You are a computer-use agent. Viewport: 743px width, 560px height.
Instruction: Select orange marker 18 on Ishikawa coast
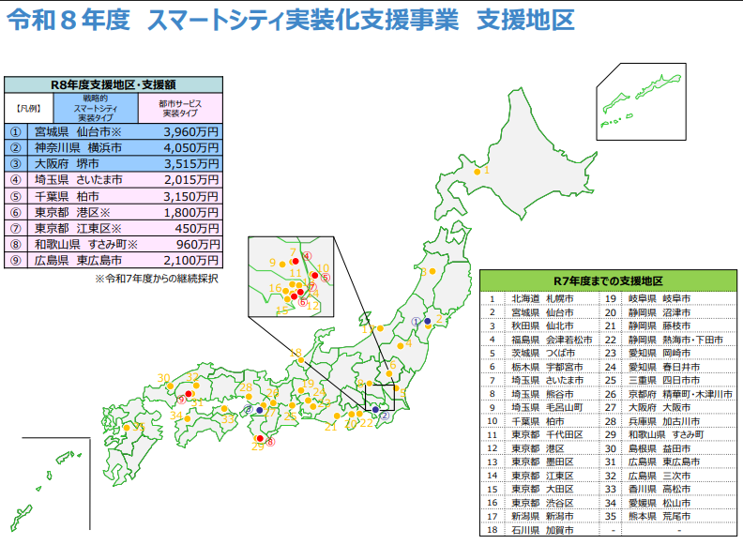pos(300,359)
